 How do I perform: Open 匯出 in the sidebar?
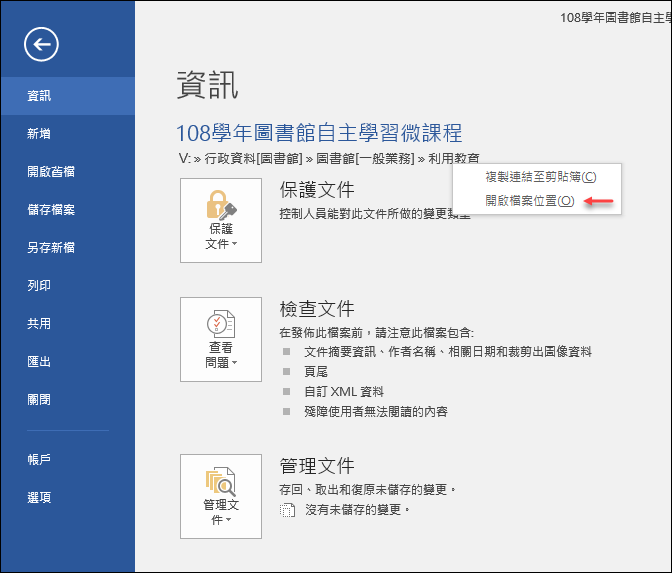click(68, 362)
